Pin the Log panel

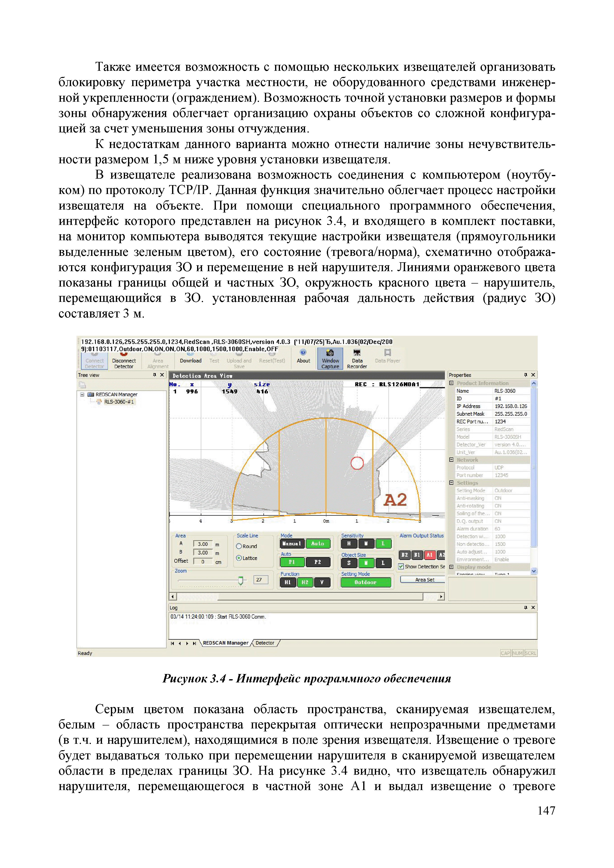pyautogui.click(x=525, y=607)
